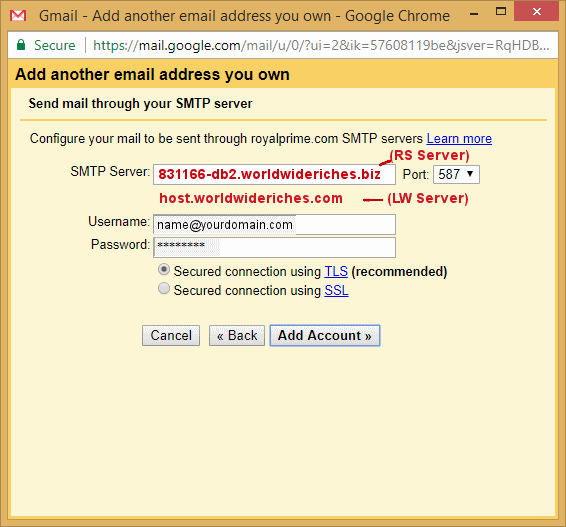Maximize the Chrome popup window
This screenshot has width=566, height=527.
point(501,12)
